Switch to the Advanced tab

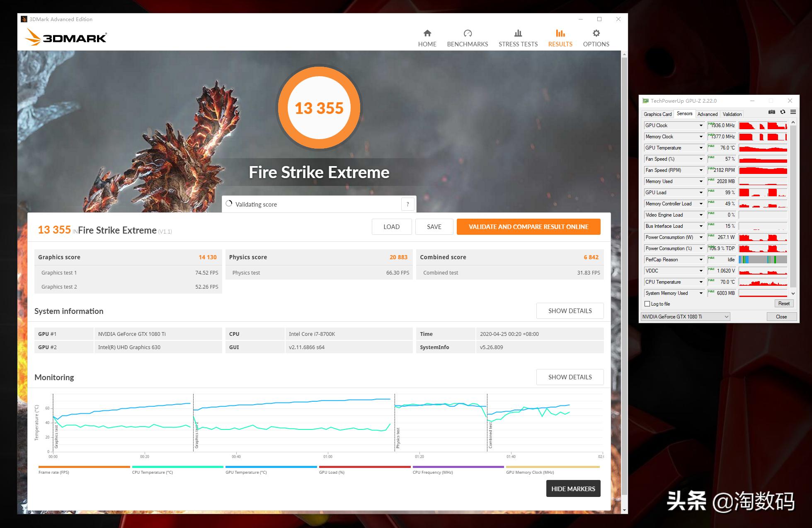(x=707, y=114)
